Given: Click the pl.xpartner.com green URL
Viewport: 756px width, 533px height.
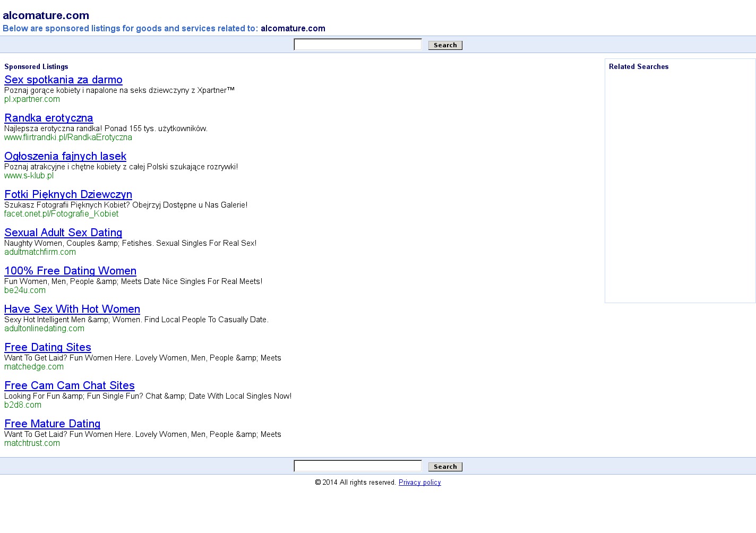Looking at the screenshot, I should 32,99.
